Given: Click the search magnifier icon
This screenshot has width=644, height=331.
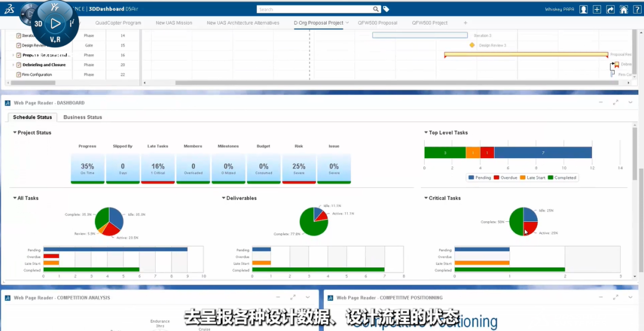Looking at the screenshot, I should pyautogui.click(x=375, y=10).
